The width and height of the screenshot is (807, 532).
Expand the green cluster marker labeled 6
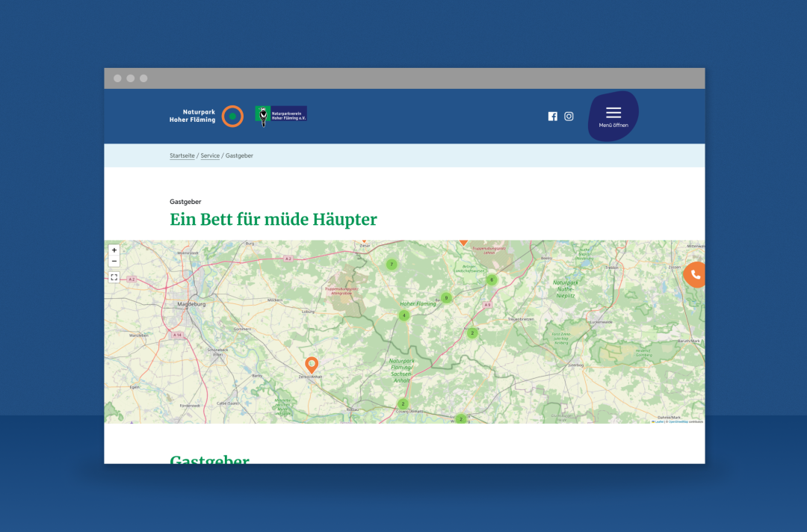pyautogui.click(x=492, y=280)
